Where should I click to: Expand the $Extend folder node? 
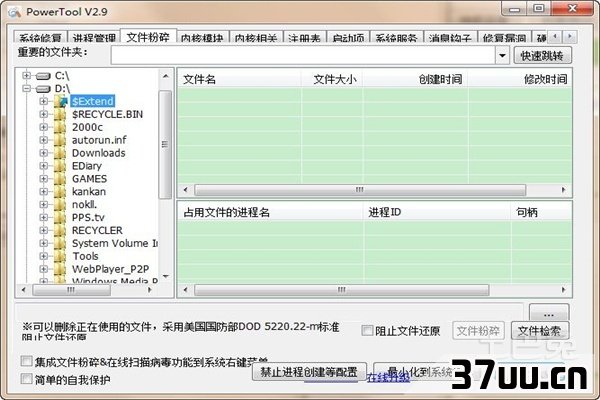point(44,101)
